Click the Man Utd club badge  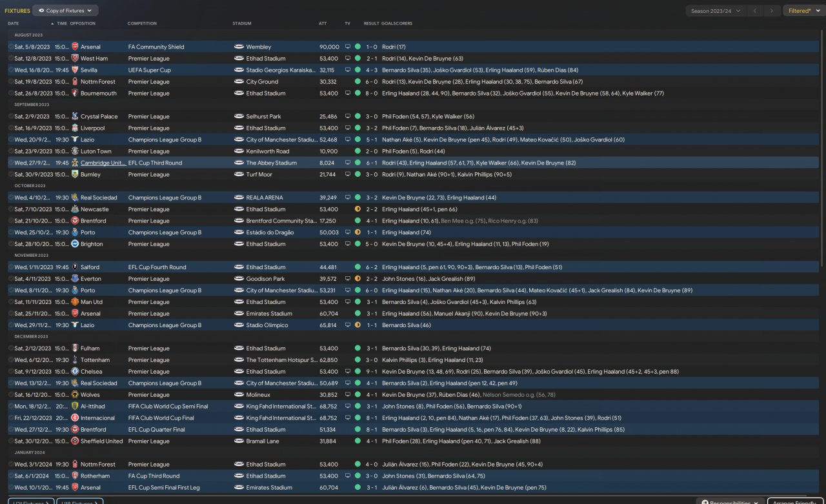click(75, 303)
